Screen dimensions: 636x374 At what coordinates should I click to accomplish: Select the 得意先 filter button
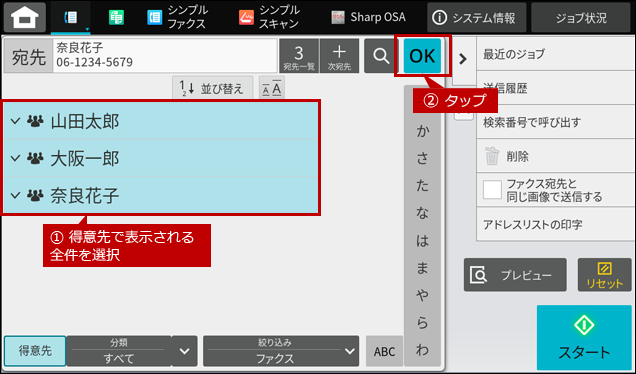click(35, 351)
